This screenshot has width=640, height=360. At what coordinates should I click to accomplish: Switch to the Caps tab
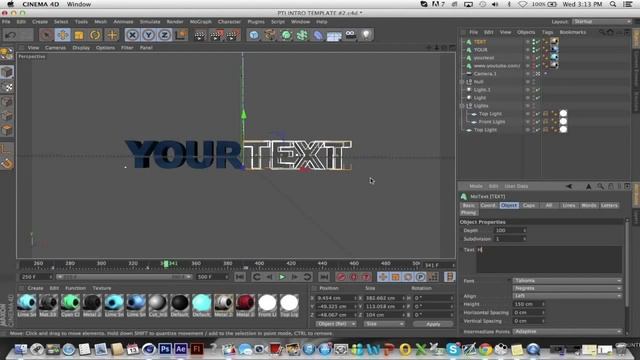tap(529, 205)
